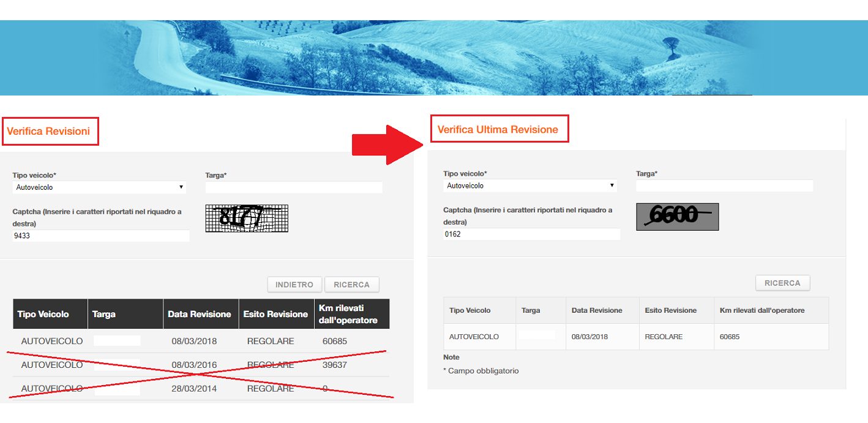Open the left Tipo veicolo dropdown
Screen dimensions: 868x423
[x=99, y=187]
